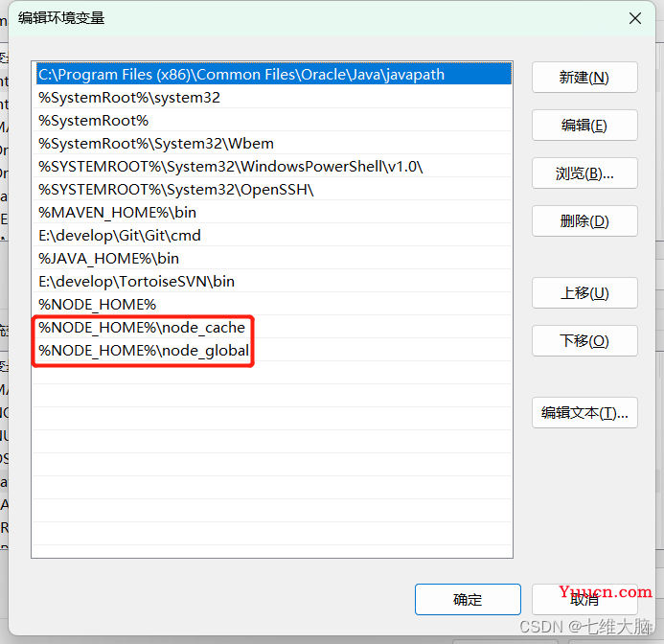Screen dimensions: 664x644
Task: Select the E:\develop\TortoiseSVN\bin entry
Action: pos(272,281)
